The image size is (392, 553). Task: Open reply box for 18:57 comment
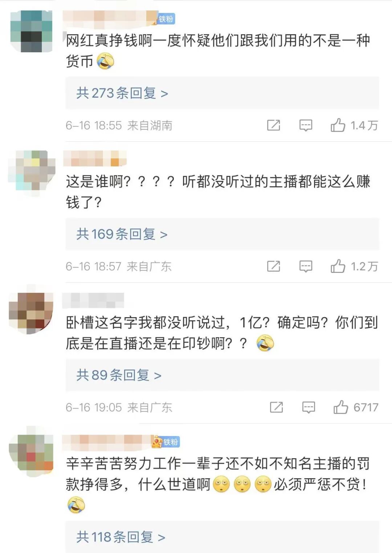306,266
